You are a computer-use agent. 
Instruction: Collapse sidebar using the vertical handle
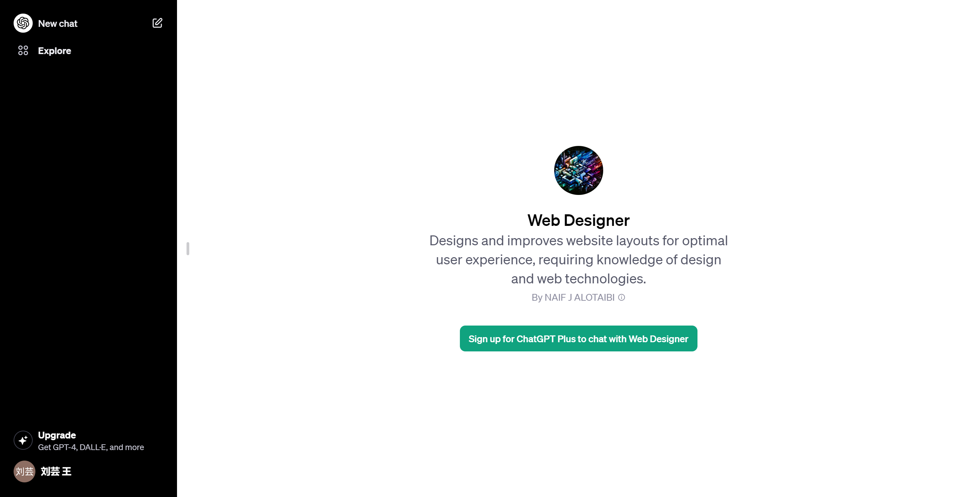(x=188, y=249)
